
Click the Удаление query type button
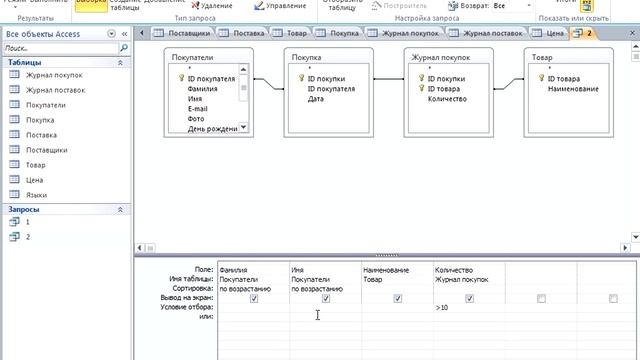(212, 6)
